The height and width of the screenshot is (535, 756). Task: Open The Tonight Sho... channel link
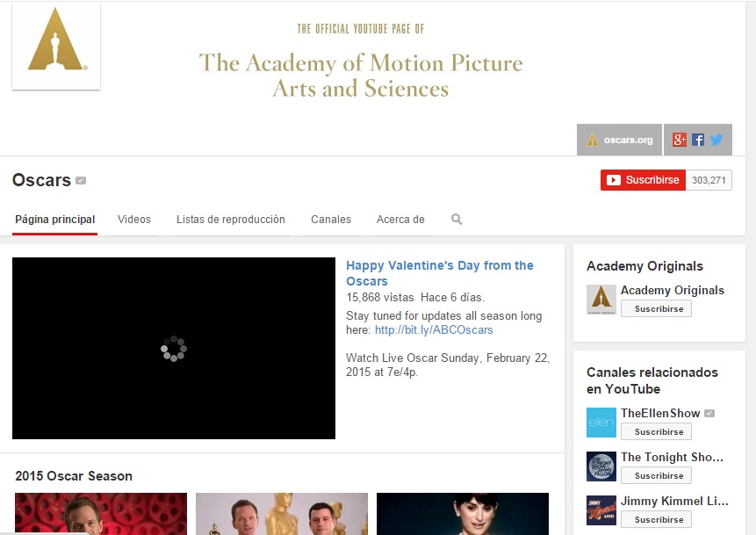pyautogui.click(x=672, y=458)
